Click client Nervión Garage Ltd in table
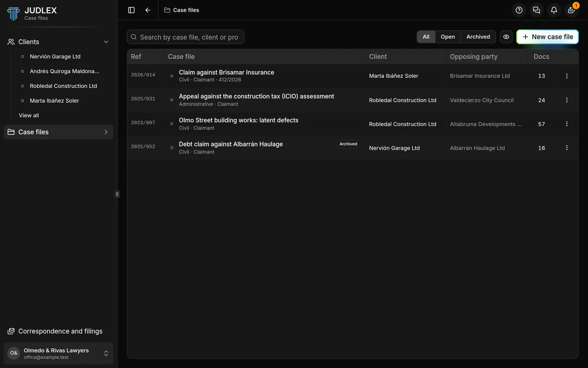This screenshot has width=588, height=368. pyautogui.click(x=394, y=148)
